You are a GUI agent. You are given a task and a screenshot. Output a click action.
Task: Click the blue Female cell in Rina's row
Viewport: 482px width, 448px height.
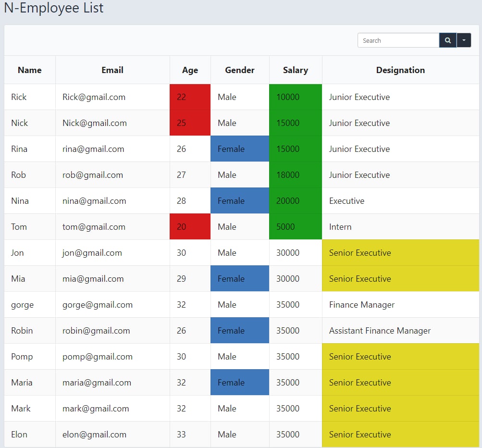point(239,149)
